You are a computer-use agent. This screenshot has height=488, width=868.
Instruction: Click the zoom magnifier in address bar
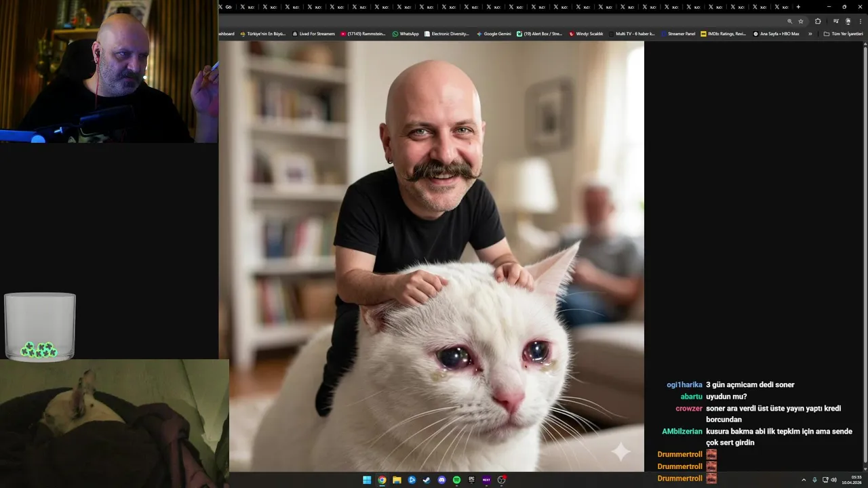point(789,21)
